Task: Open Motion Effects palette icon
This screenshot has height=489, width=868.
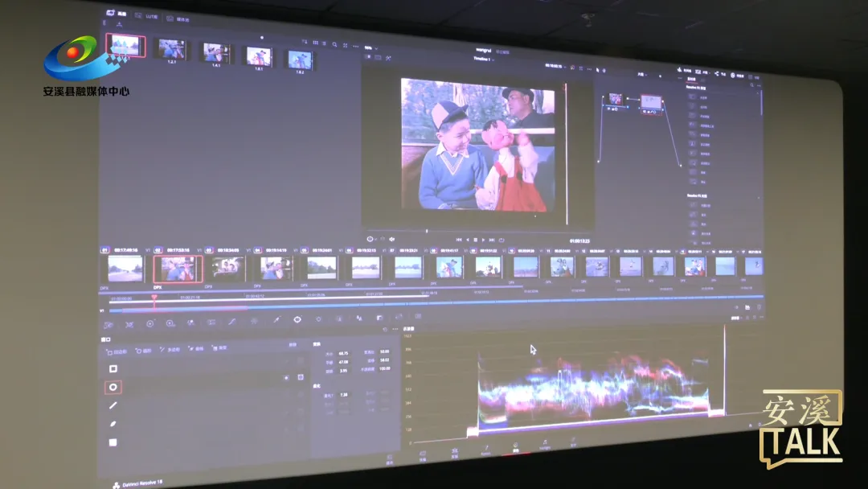Action: pyautogui.click(x=211, y=323)
